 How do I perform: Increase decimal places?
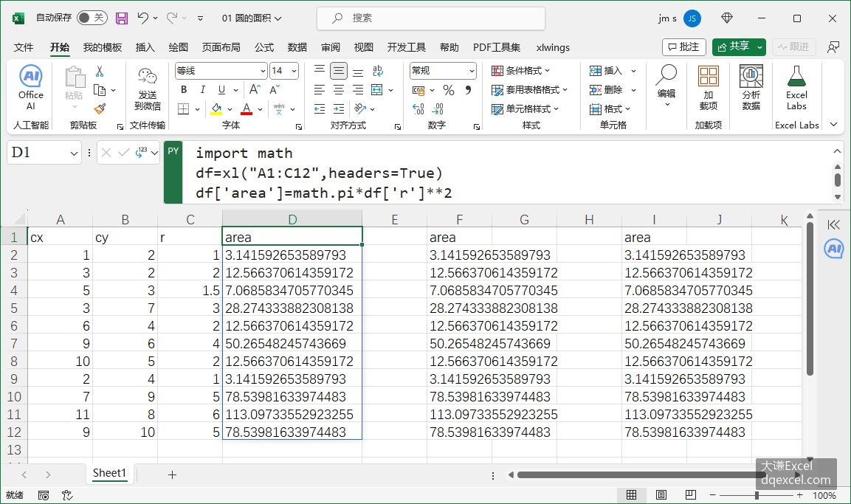click(x=418, y=109)
